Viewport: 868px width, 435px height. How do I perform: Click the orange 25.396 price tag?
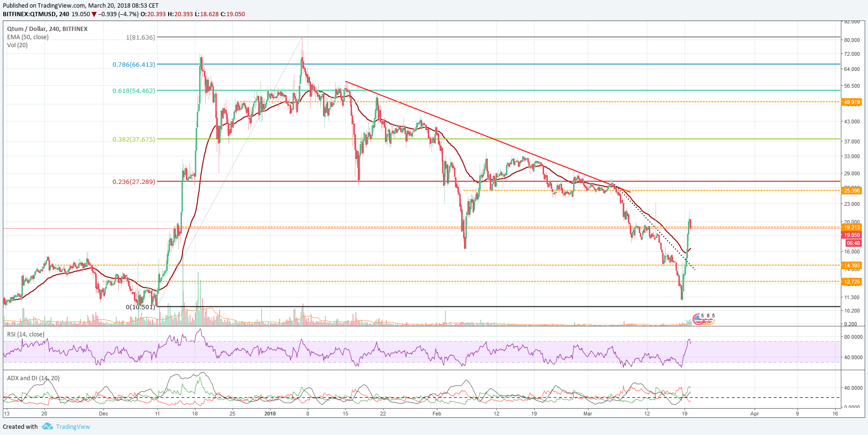point(852,191)
